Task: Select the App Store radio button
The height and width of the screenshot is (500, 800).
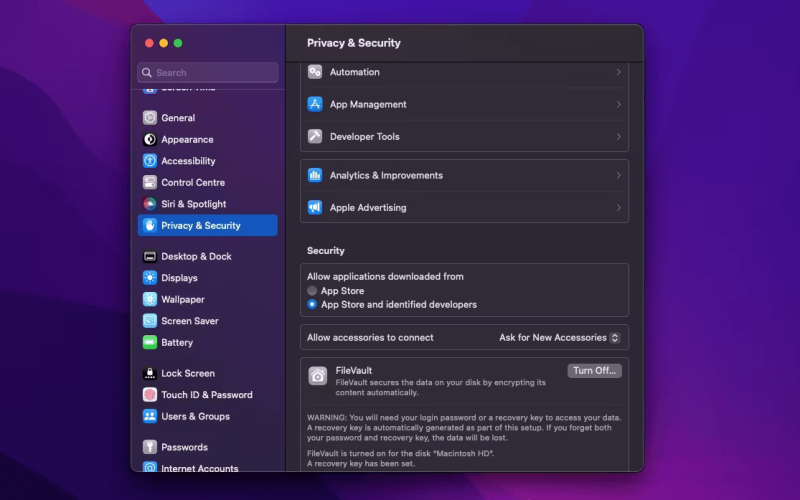Action: point(312,290)
